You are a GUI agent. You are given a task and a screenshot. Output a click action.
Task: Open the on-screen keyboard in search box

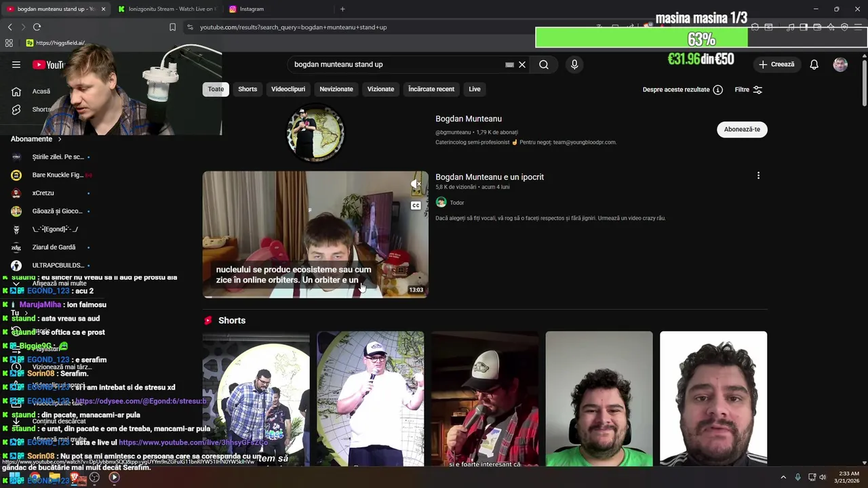509,64
